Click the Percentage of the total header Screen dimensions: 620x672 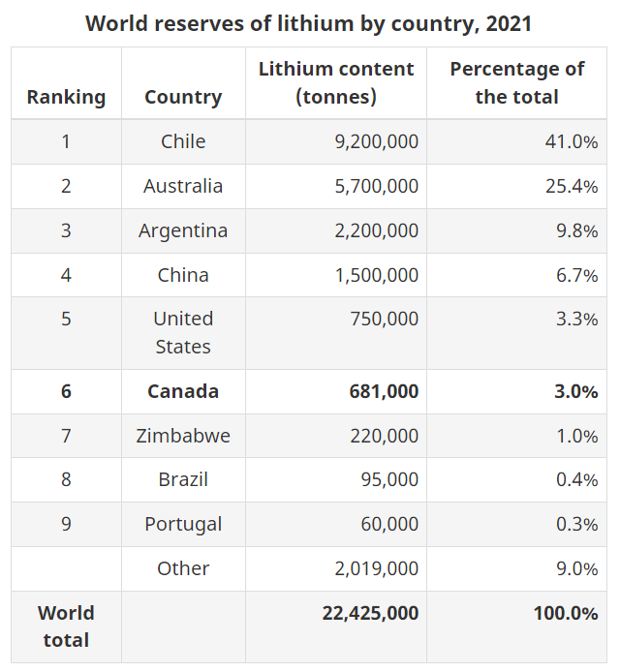click(516, 83)
